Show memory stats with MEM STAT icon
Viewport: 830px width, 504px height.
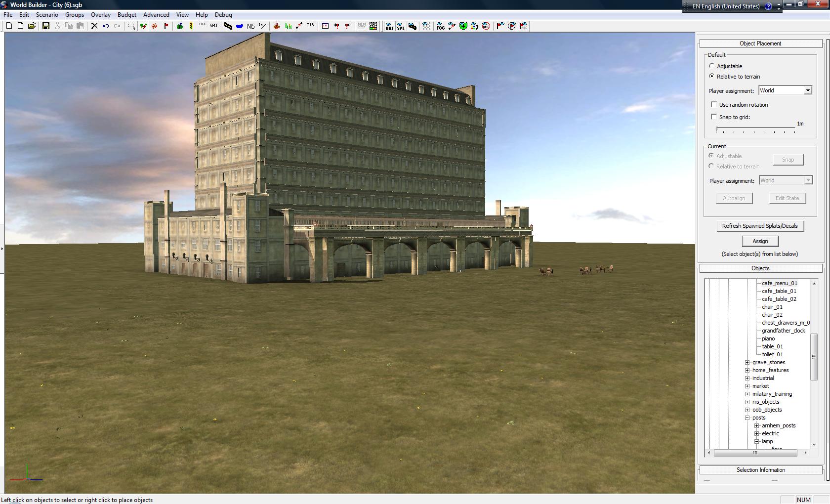(x=373, y=26)
